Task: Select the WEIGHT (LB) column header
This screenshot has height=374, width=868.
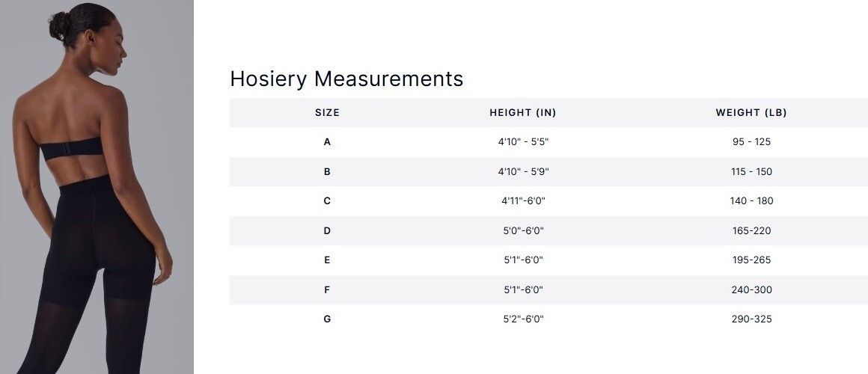Action: click(751, 113)
